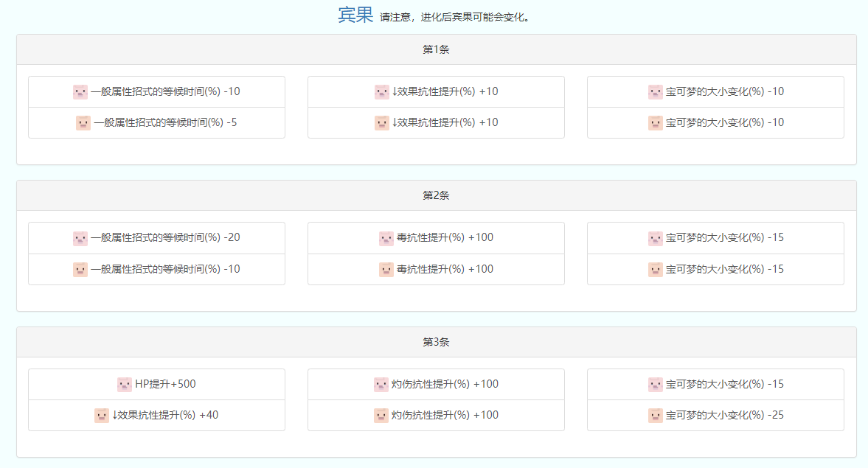The image size is (868, 468).
Task: Click the peach icon next to 一般属性招式的等候时间(%) -5
Action: [83, 123]
